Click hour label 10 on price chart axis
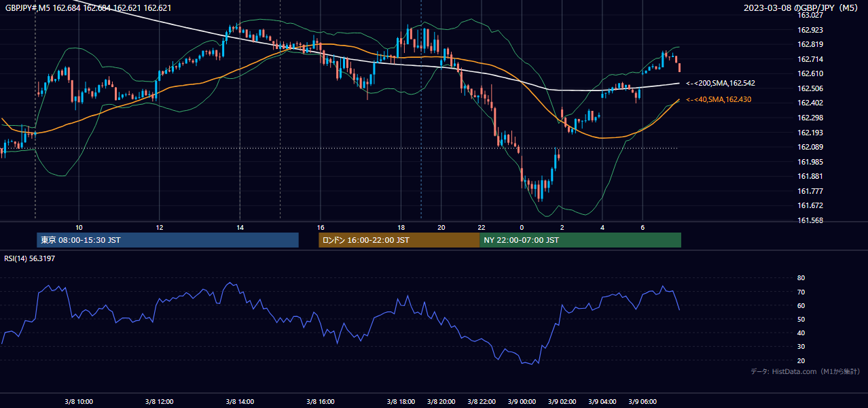This screenshot has height=408, width=868. click(x=79, y=227)
